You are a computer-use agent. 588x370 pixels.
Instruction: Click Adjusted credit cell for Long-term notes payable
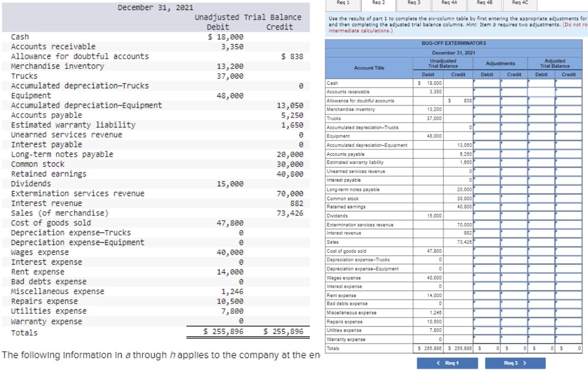pos(569,190)
